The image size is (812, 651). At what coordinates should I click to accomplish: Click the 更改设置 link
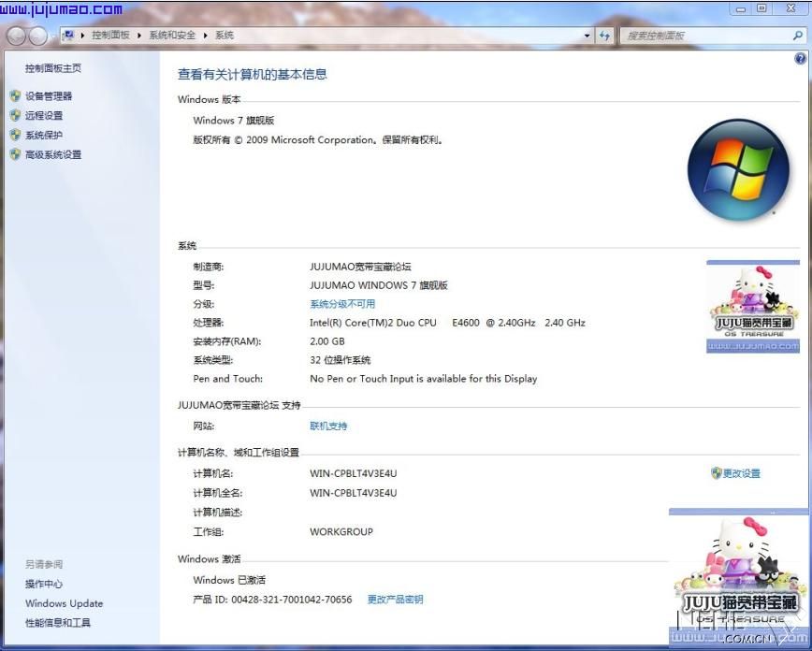(x=741, y=473)
